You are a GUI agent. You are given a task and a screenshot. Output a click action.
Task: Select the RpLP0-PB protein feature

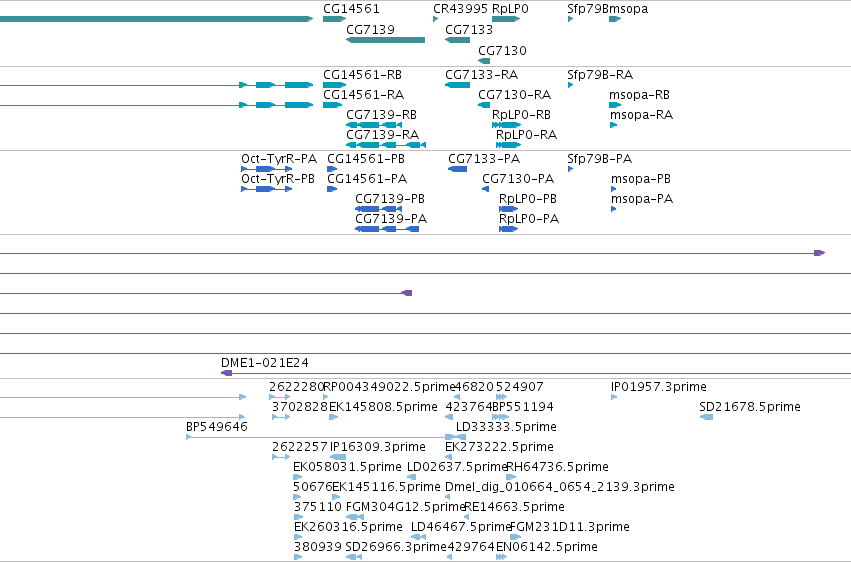coord(509,209)
